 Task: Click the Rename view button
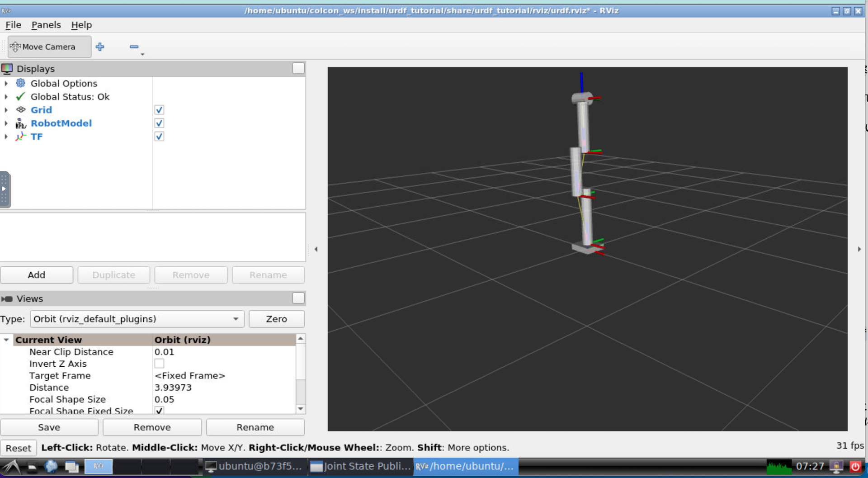click(x=255, y=427)
